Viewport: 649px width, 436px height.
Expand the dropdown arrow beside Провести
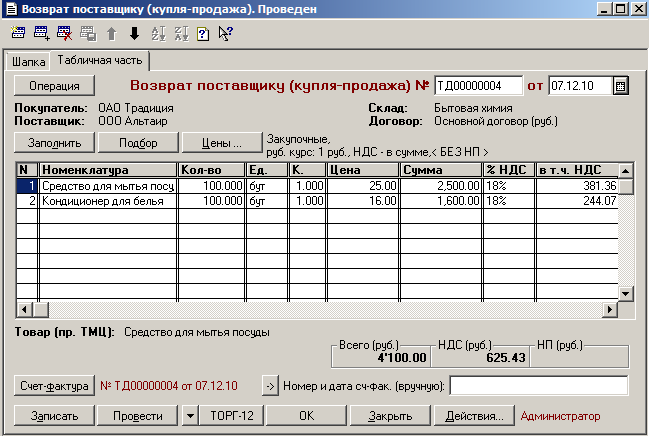click(190, 415)
